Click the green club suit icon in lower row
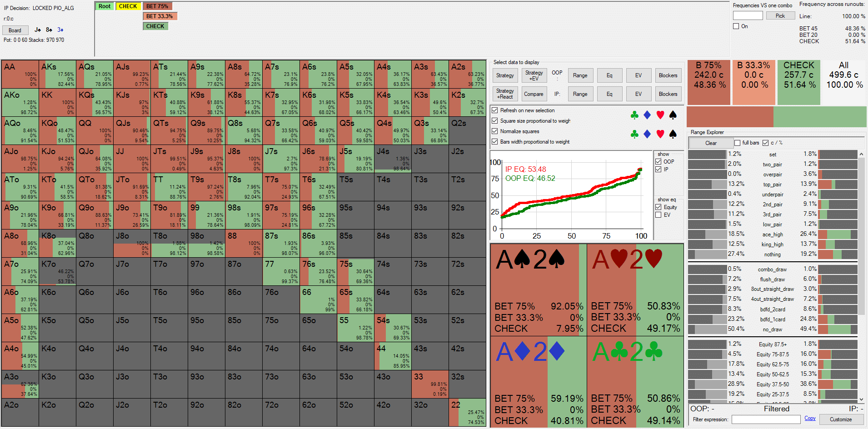The height and width of the screenshot is (429, 868). click(634, 134)
